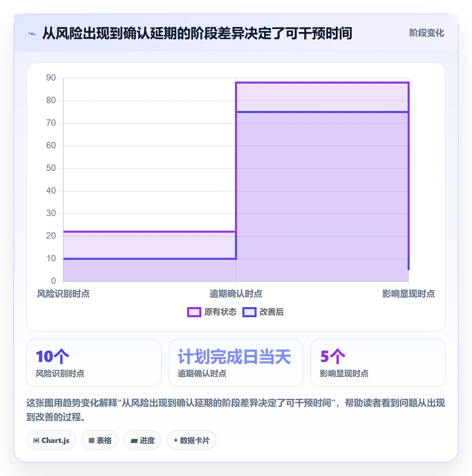Click the lightning icon beside the title
The image size is (472, 476).
point(32,34)
